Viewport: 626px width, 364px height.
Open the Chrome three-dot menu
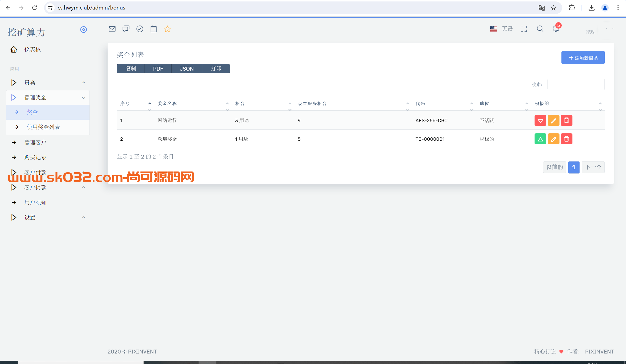coord(618,8)
